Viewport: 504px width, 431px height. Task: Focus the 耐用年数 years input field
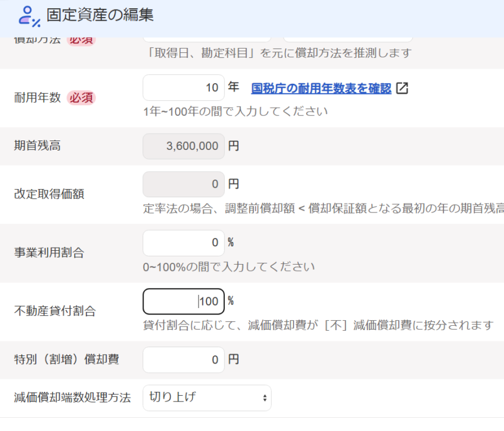point(183,88)
